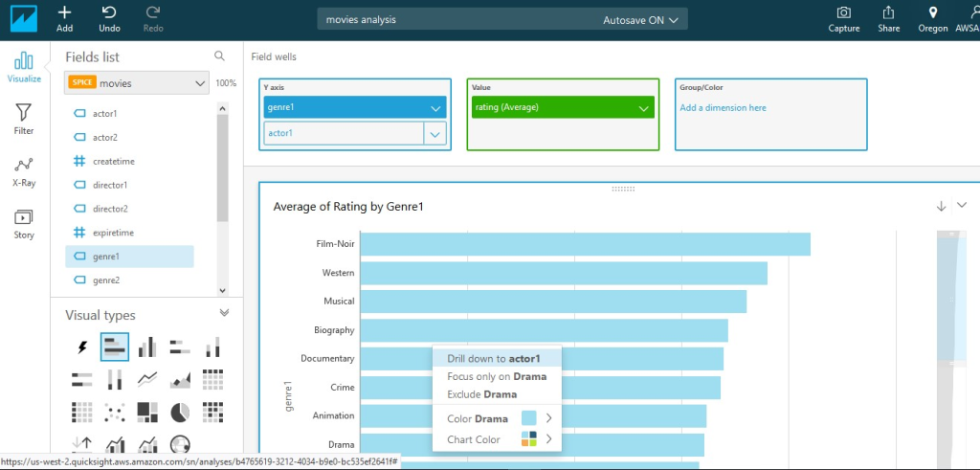The image size is (980, 470).
Task: Expand the genre1 Y axis field chevron
Action: tap(435, 108)
